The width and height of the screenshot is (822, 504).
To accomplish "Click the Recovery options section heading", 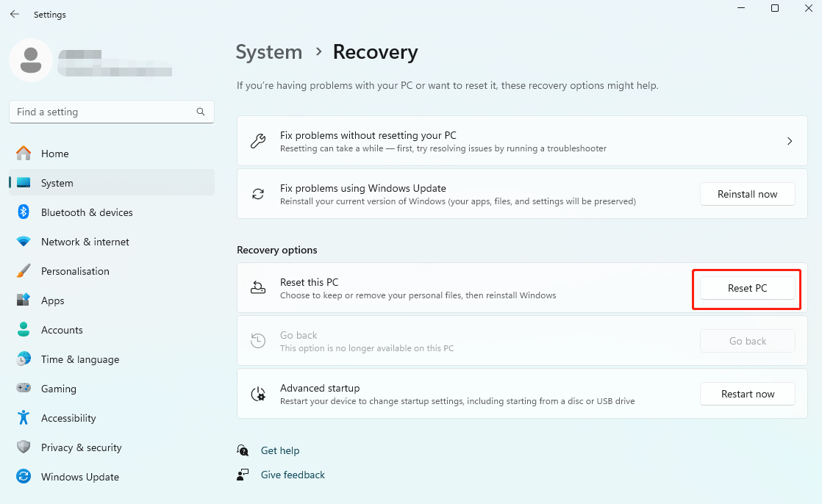I will (276, 250).
